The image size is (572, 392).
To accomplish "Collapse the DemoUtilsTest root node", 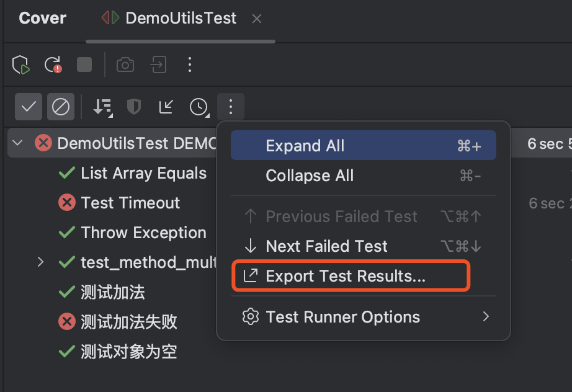I will [17, 143].
